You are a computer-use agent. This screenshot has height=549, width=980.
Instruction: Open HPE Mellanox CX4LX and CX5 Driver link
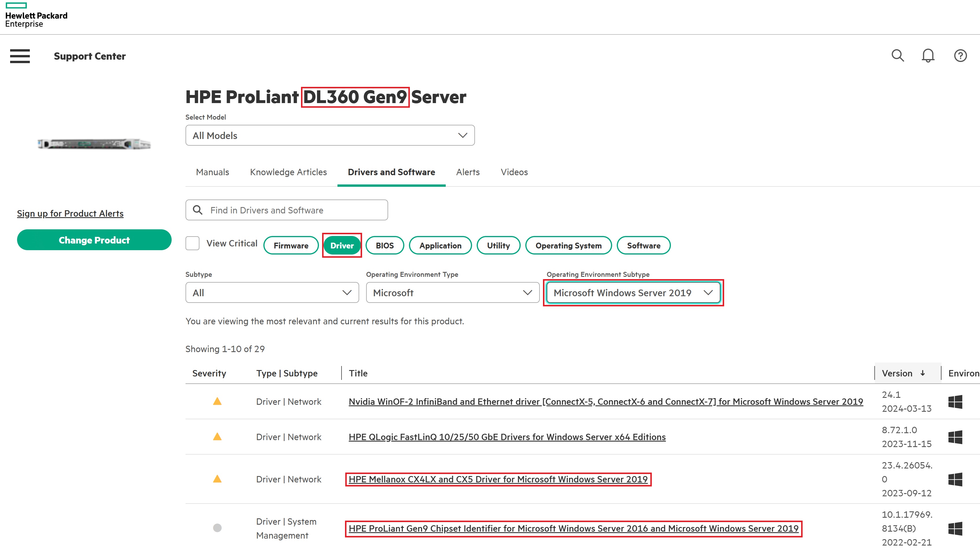(x=498, y=479)
